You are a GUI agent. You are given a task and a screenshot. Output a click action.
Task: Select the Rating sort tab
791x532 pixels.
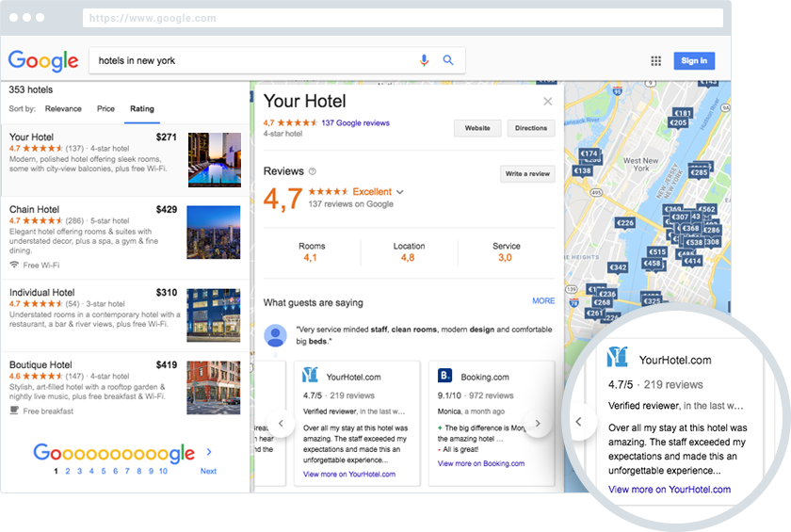142,109
